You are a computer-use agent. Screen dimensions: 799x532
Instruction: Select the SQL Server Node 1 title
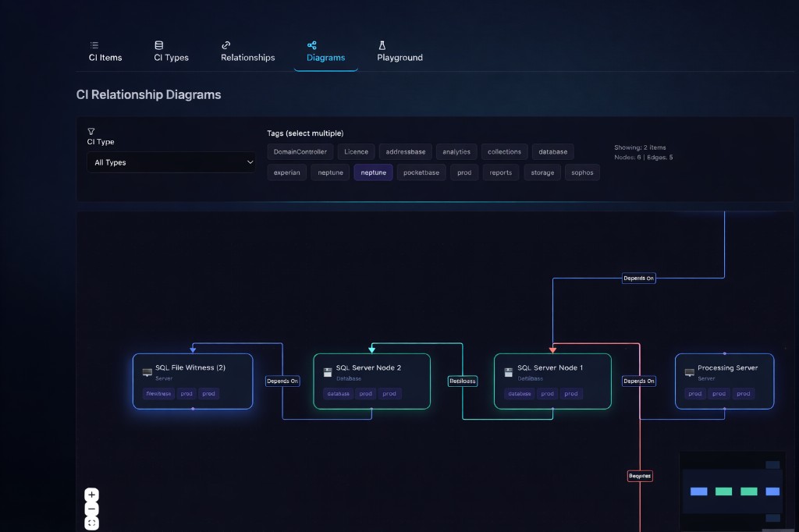point(550,367)
